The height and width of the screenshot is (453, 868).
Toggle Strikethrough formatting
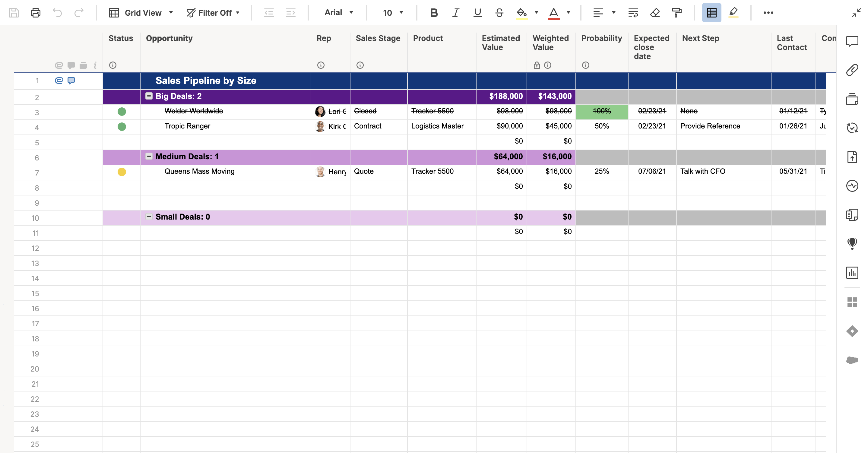tap(499, 13)
